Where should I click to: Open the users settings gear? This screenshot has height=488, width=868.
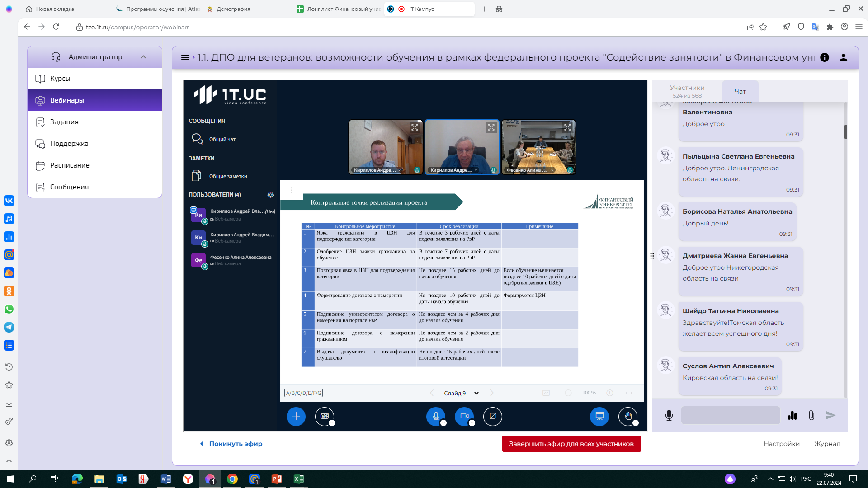(x=270, y=195)
